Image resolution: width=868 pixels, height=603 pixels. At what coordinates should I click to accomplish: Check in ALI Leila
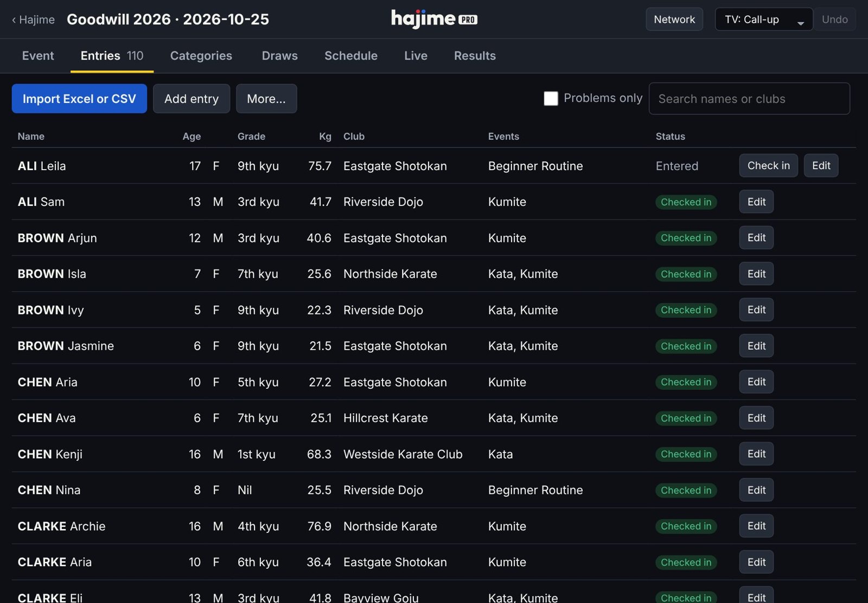click(768, 166)
